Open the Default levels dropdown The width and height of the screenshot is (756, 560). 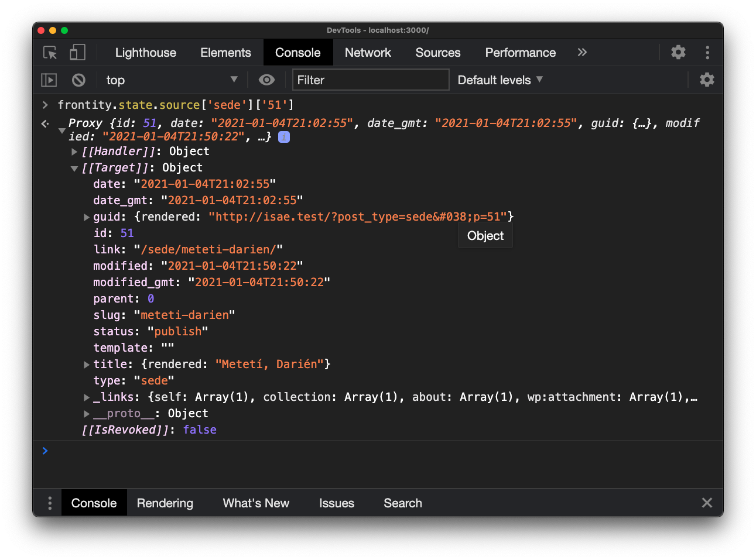(x=500, y=80)
